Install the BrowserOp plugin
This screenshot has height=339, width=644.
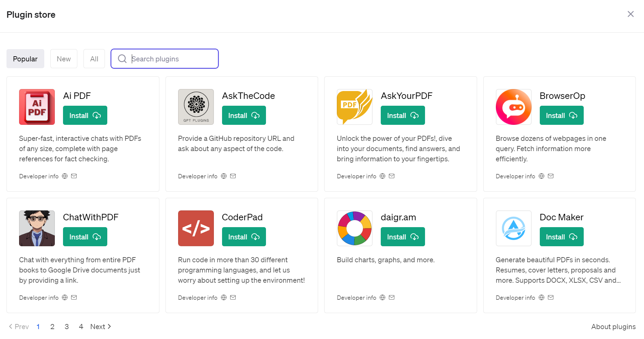point(562,115)
